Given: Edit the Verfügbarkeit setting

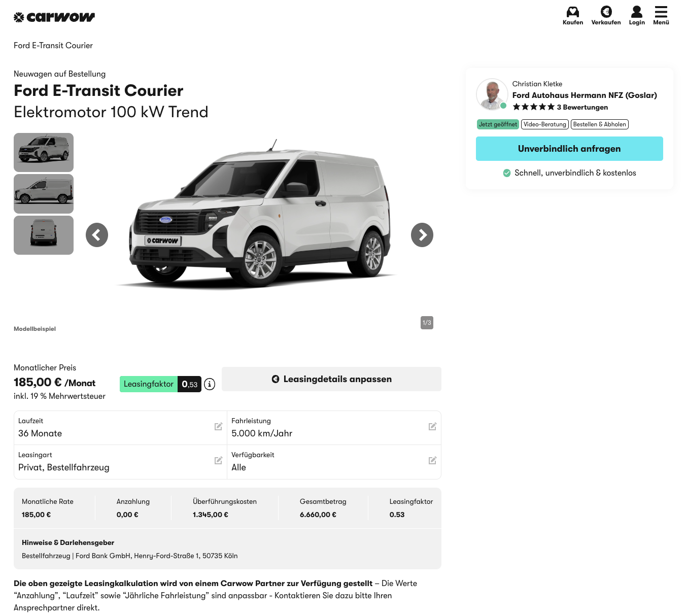Looking at the screenshot, I should click(432, 461).
